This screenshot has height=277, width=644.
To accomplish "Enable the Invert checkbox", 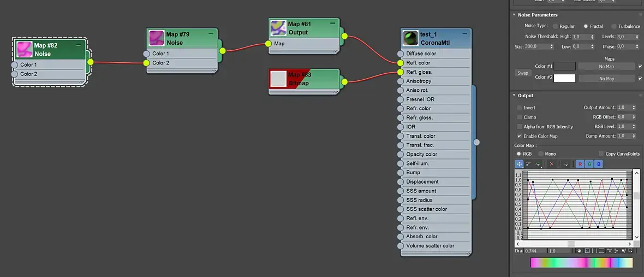I will pyautogui.click(x=520, y=108).
